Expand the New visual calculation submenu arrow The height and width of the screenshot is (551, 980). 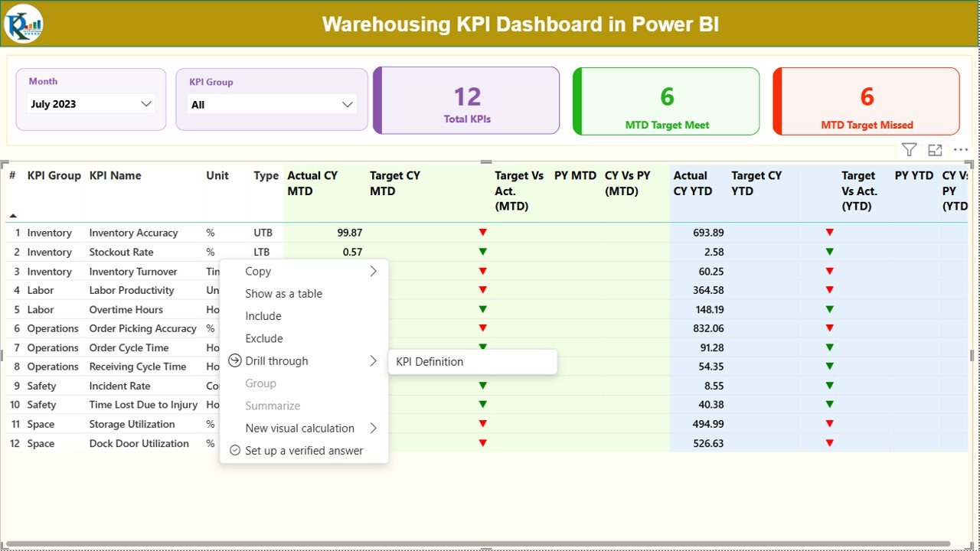click(374, 428)
